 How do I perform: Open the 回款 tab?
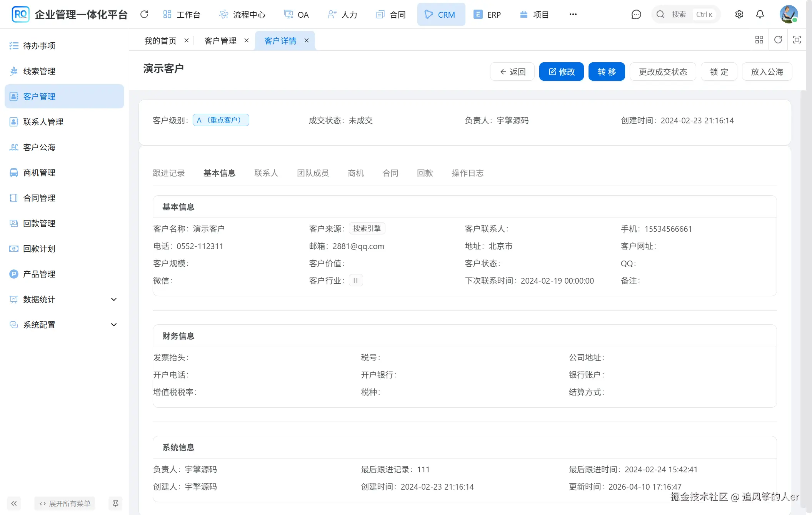tap(425, 173)
